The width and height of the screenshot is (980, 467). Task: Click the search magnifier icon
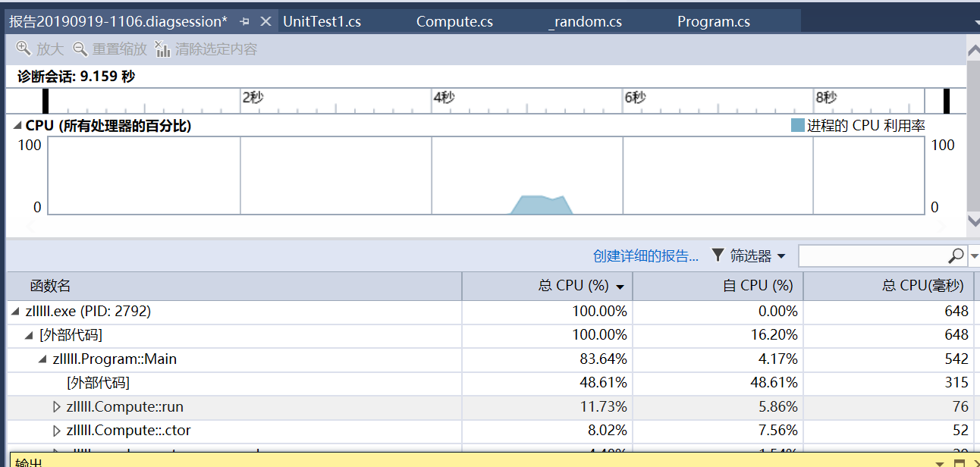pyautogui.click(x=956, y=256)
